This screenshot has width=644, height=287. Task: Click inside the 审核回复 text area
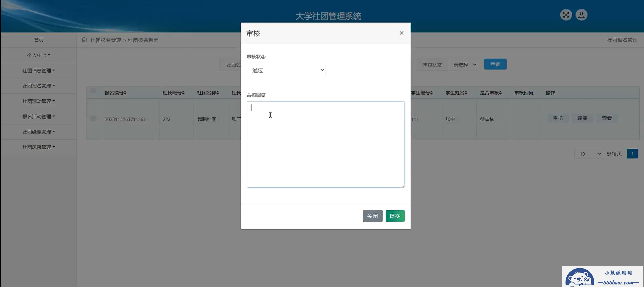tap(326, 144)
